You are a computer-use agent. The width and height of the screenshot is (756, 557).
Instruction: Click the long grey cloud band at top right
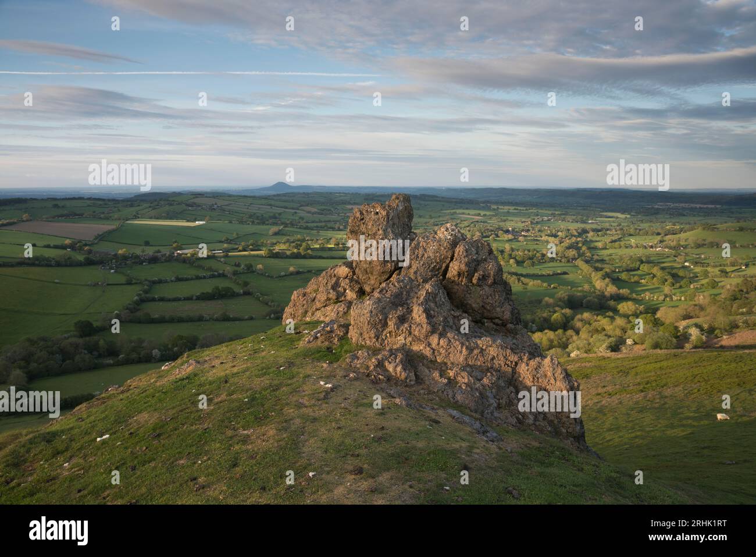[x=576, y=69]
